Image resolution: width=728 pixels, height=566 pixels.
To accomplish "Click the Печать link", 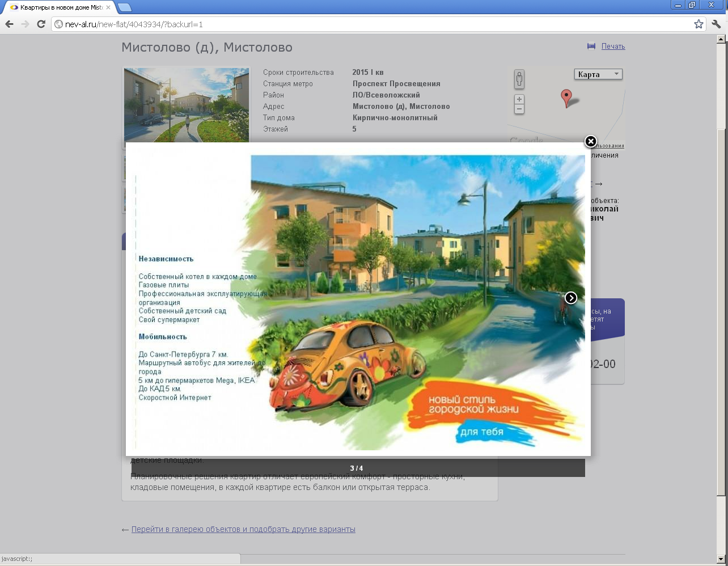I will click(x=613, y=47).
